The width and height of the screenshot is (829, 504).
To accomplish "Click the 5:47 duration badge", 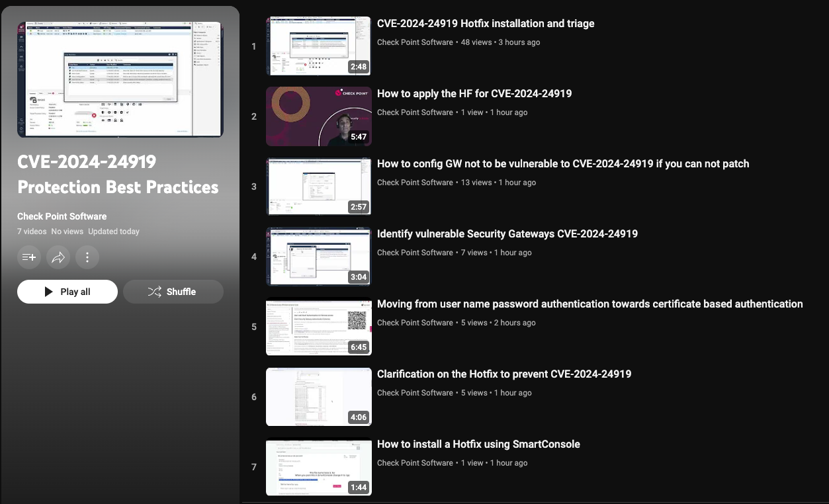I will click(359, 137).
